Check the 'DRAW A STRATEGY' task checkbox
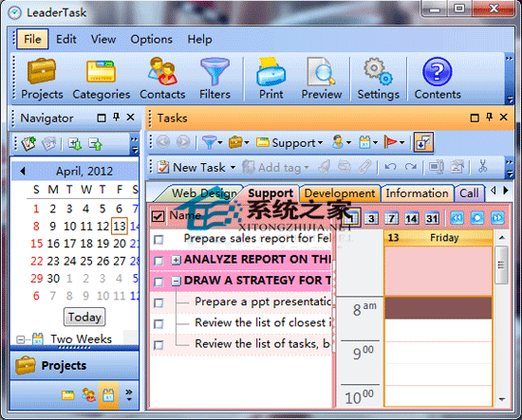Viewport: 522px width, 420px height. coord(158,282)
